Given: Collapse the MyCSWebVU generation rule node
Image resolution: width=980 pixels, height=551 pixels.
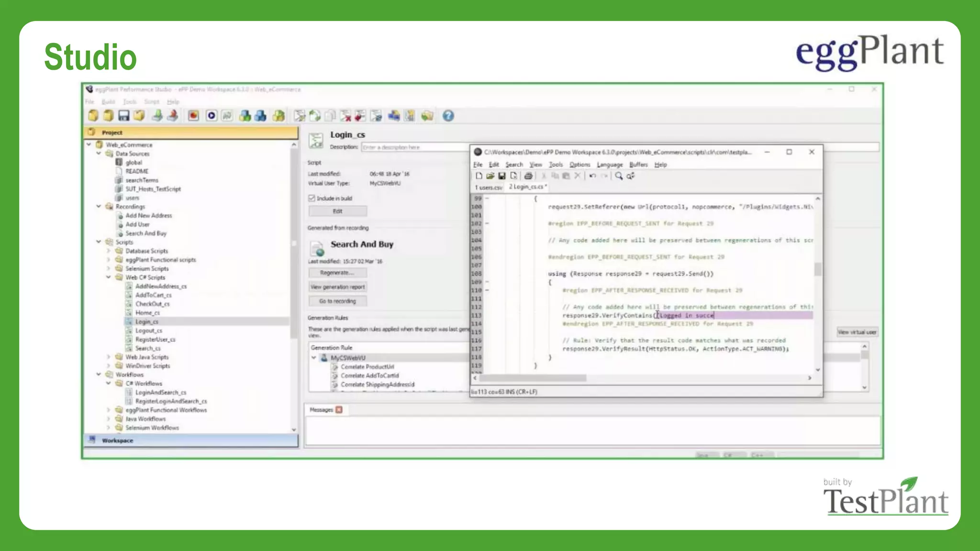Looking at the screenshot, I should pyautogui.click(x=314, y=358).
